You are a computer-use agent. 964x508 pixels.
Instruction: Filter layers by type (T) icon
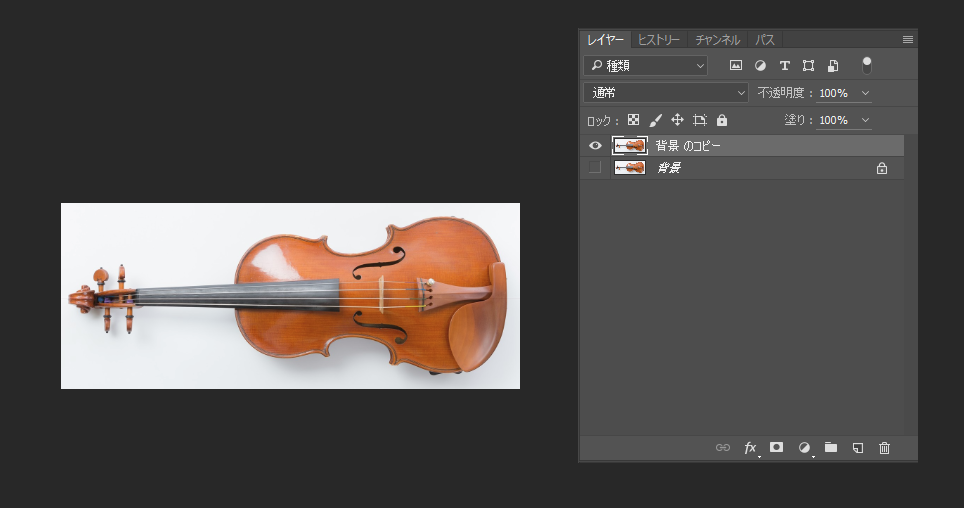(784, 66)
